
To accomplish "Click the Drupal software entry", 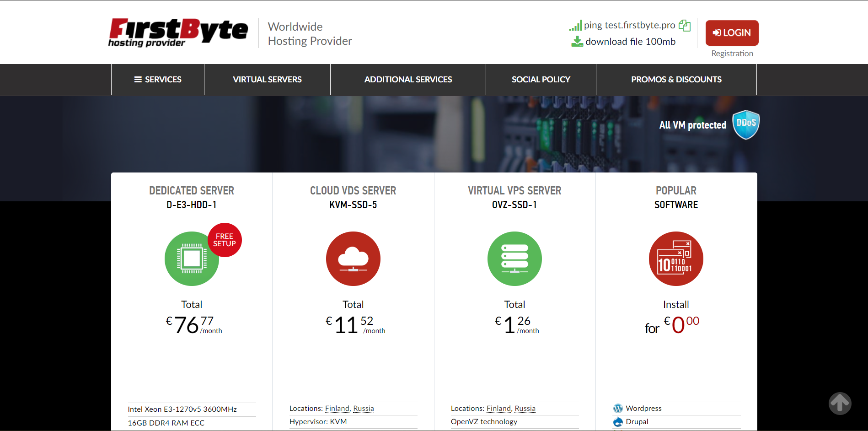I will (x=637, y=421).
